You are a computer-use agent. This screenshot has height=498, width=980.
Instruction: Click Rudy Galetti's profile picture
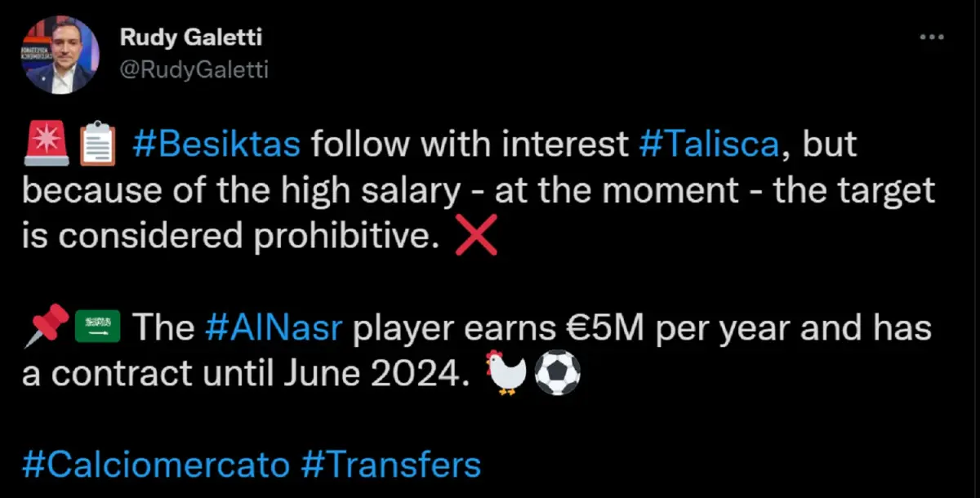(58, 56)
